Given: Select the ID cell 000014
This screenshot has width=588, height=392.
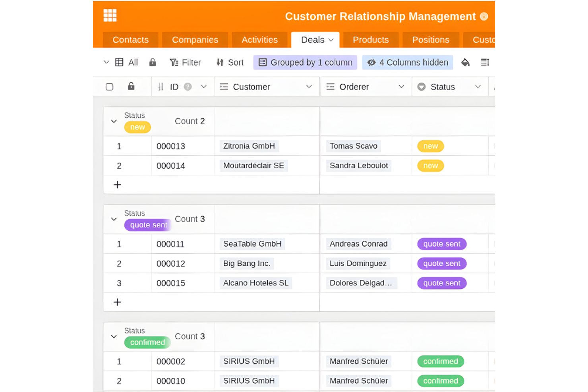Looking at the screenshot, I should click(183, 166).
